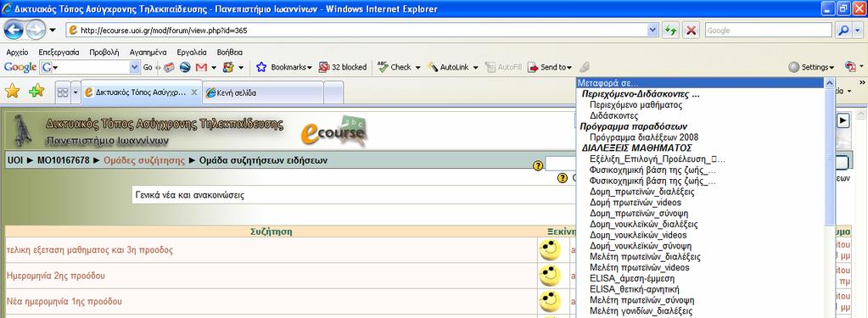
Task: Open the Αγαπημένα menu
Action: click(x=148, y=52)
